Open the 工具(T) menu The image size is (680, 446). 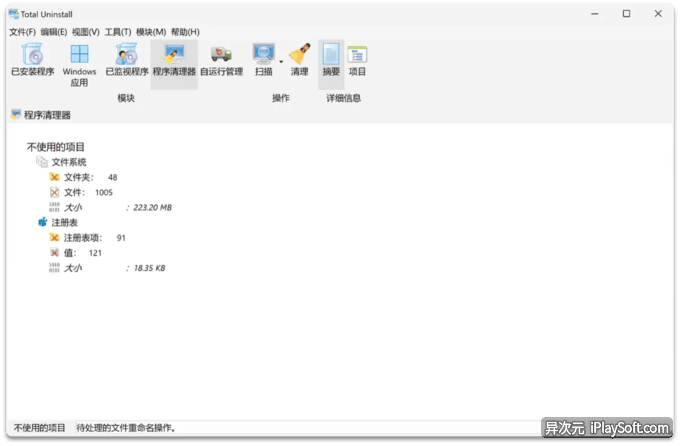118,32
